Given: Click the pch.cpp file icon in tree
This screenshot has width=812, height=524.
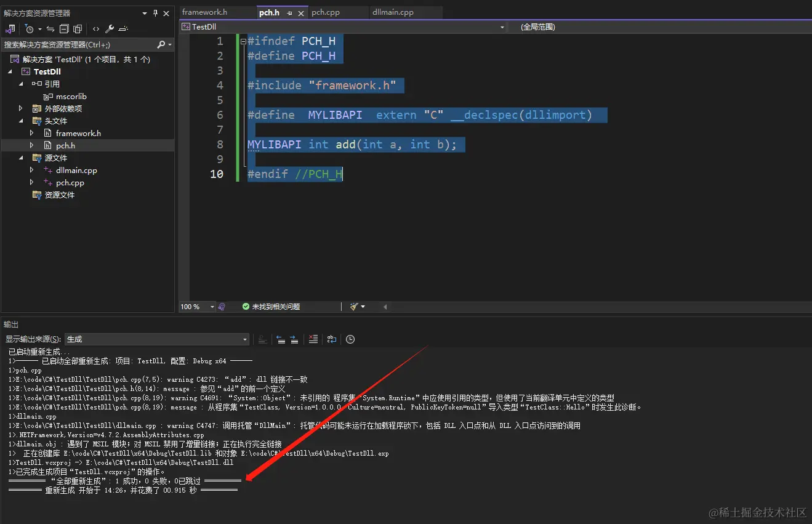Looking at the screenshot, I should 48,182.
